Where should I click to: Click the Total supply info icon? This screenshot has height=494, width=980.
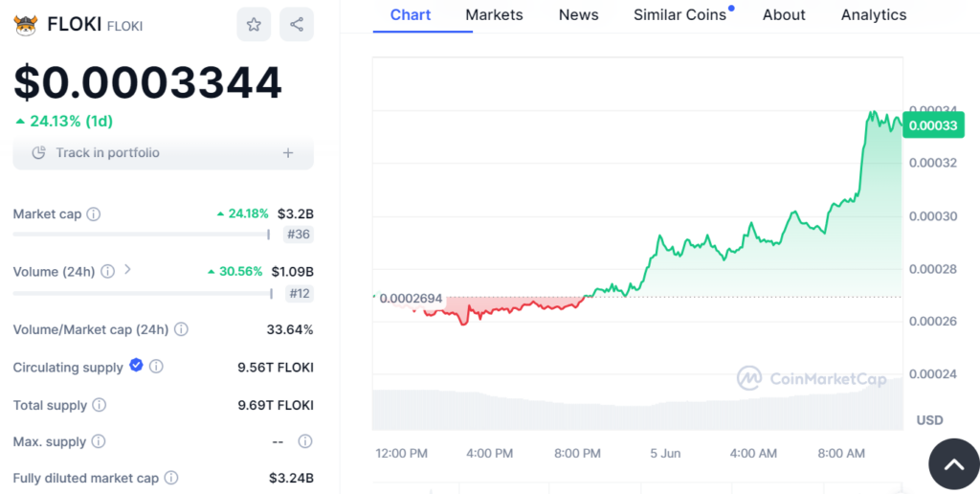click(x=100, y=405)
